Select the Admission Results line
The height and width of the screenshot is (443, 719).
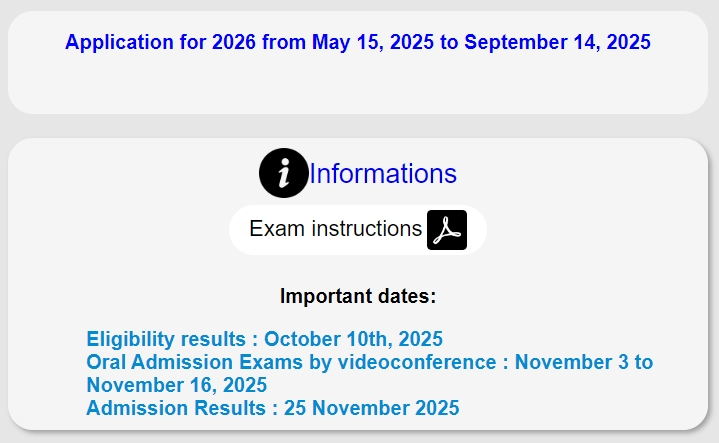click(273, 408)
